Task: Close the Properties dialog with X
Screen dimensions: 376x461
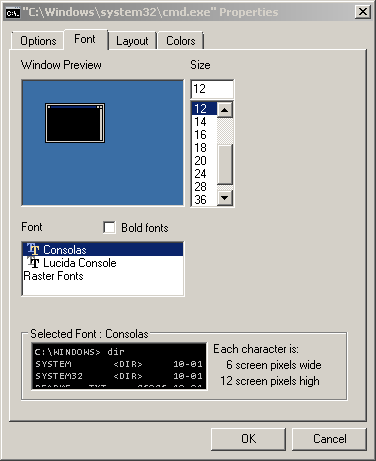Action: pos(362,12)
